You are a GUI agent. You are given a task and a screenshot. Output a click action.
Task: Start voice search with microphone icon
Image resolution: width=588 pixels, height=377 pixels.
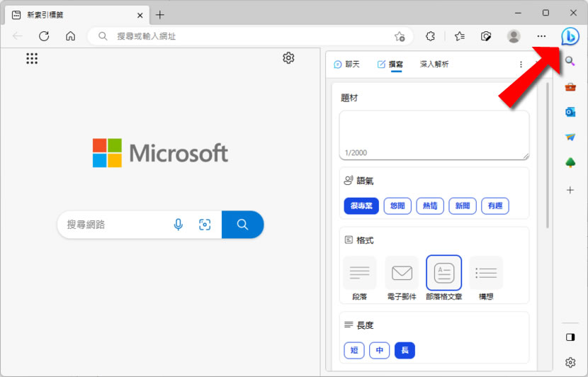(x=179, y=225)
